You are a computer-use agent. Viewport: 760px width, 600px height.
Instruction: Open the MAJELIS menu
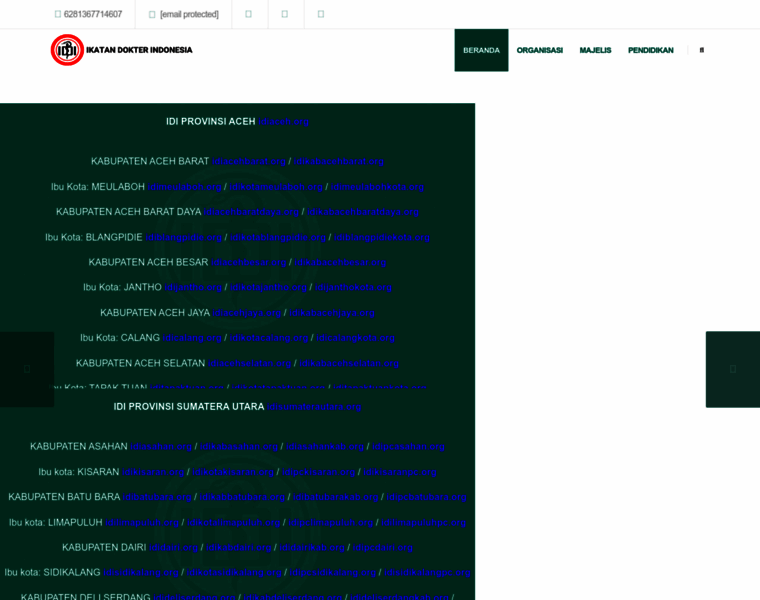[595, 50]
